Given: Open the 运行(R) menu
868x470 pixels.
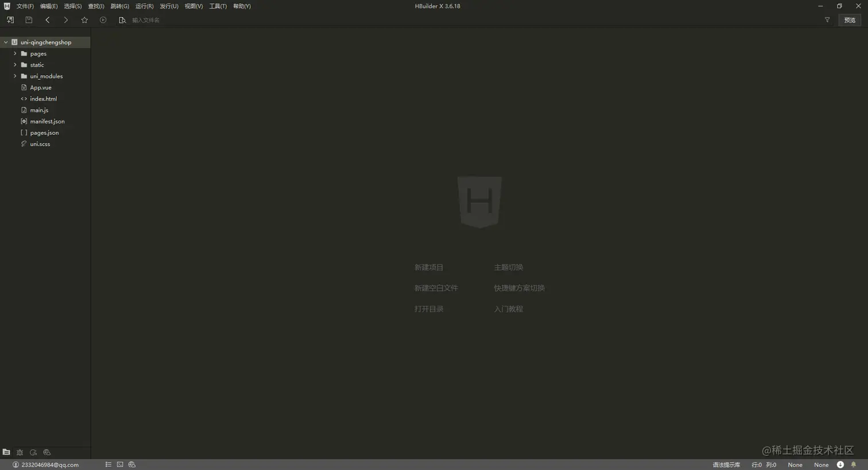Looking at the screenshot, I should 144,6.
